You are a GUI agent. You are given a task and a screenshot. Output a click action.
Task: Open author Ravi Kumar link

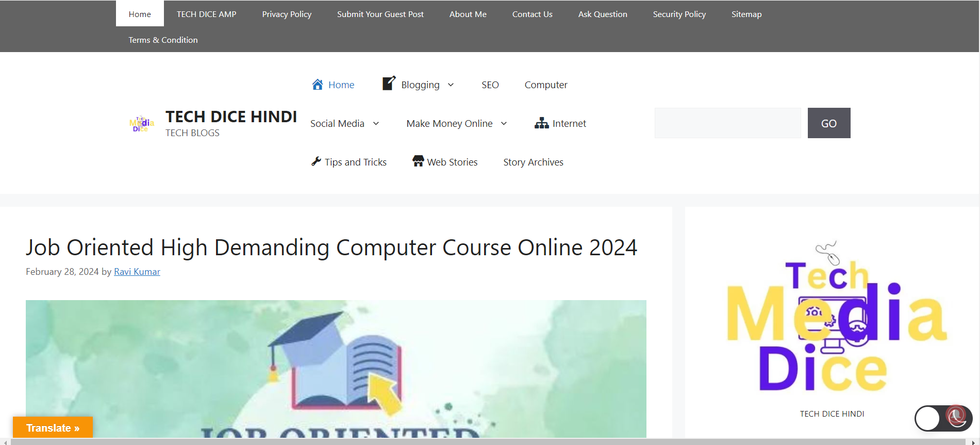(x=137, y=271)
